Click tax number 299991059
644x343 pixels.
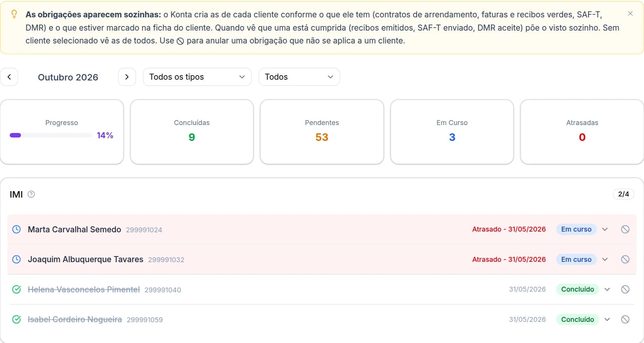click(145, 320)
